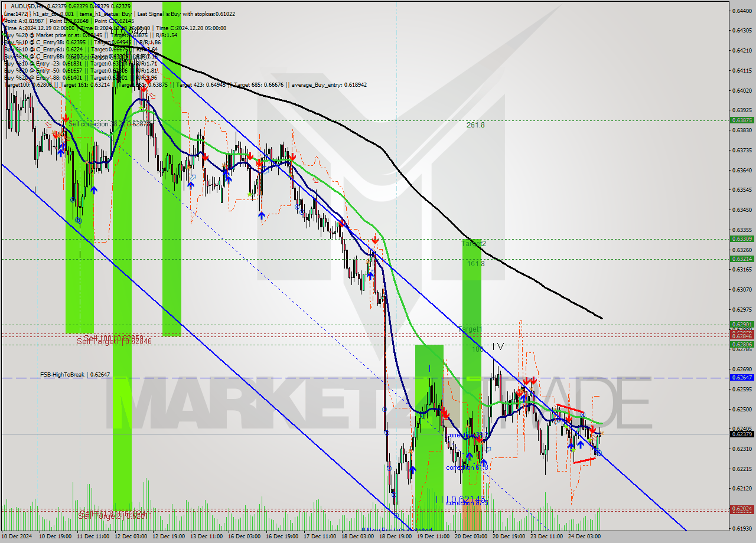Click the green 0.62901 price tag
756x543 pixels.
[x=742, y=324]
